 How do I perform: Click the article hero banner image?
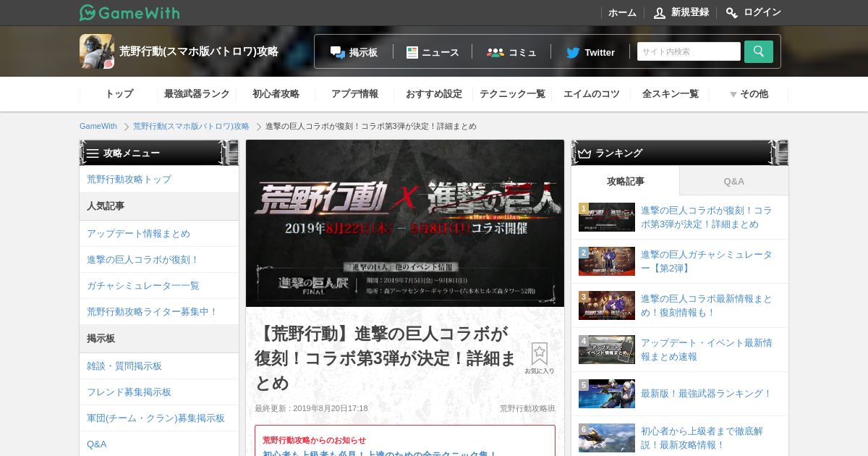(x=405, y=224)
